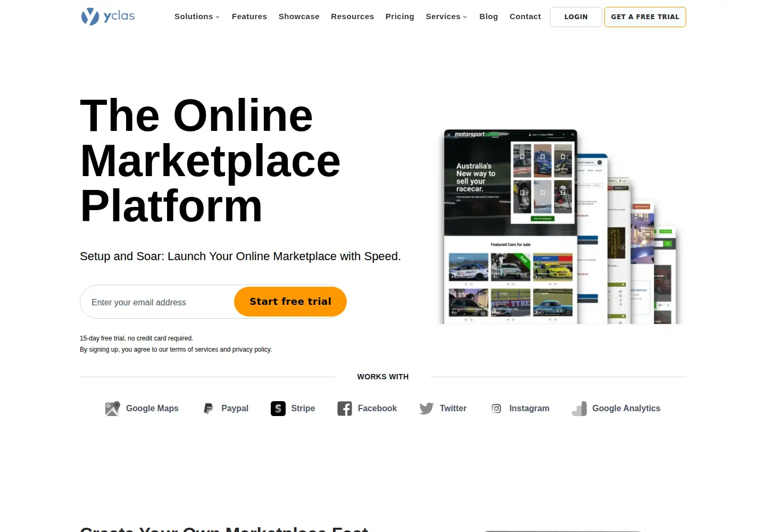Expand the Solutions dropdown menu
The height and width of the screenshot is (532, 766).
pos(197,16)
